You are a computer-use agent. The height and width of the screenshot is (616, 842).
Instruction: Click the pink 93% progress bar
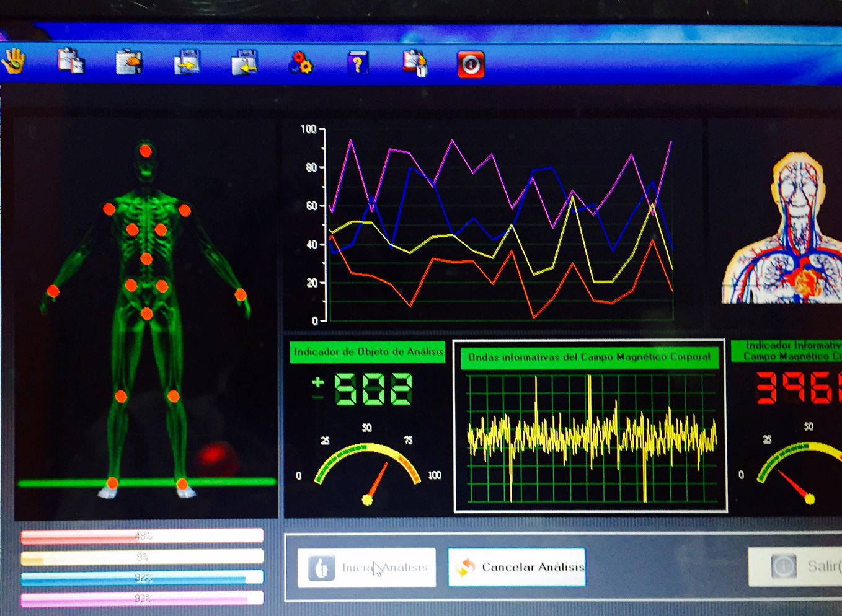(142, 599)
